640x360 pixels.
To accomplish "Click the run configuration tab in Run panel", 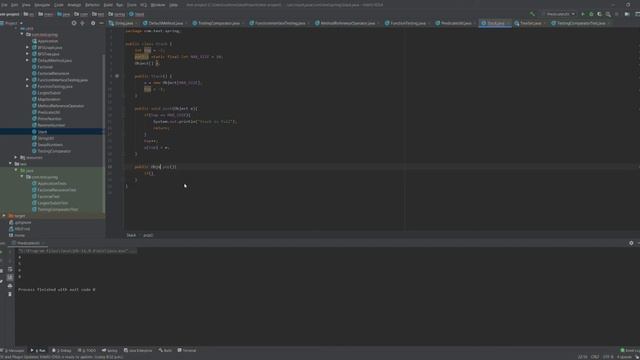I will click(x=28, y=243).
